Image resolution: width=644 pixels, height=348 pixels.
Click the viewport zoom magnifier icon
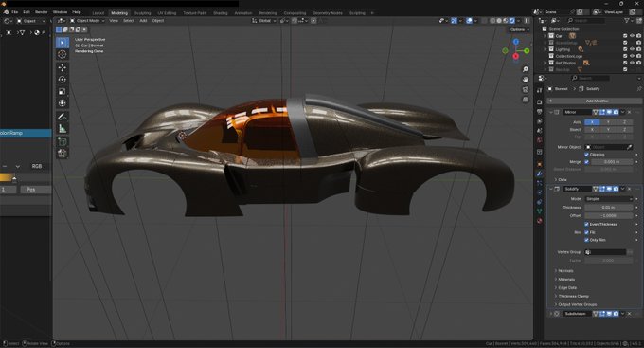(526, 69)
